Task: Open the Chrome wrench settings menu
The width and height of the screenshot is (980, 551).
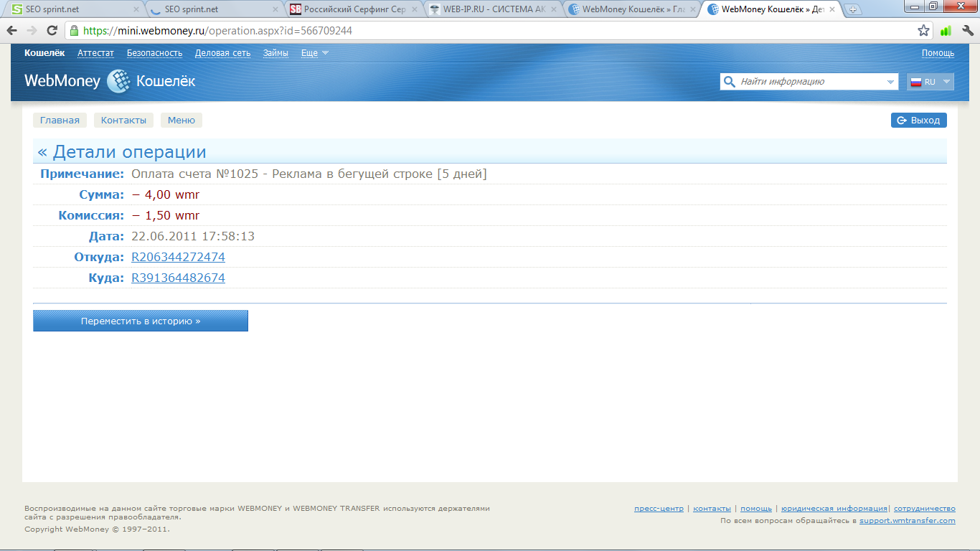Action: pos(966,31)
